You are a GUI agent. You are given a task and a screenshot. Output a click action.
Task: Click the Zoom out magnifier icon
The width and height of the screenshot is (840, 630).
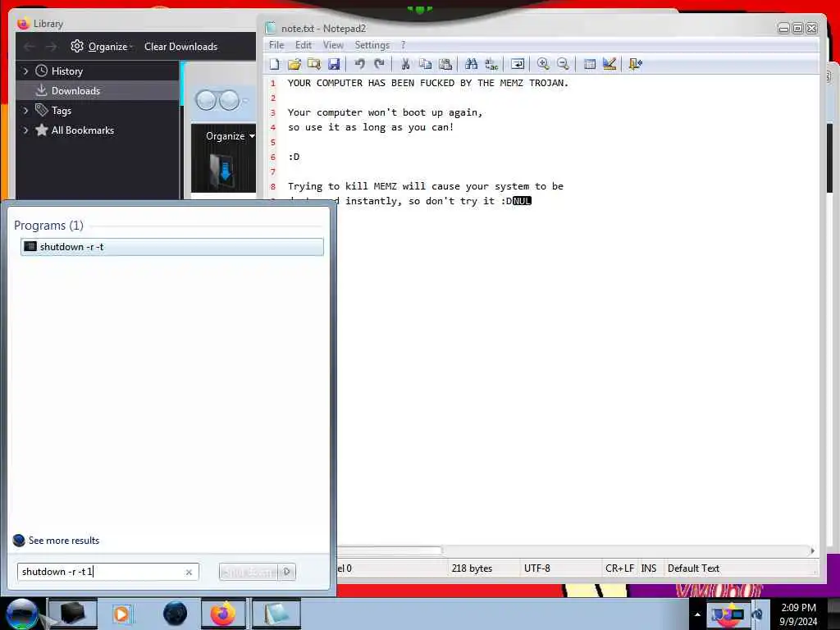563,64
